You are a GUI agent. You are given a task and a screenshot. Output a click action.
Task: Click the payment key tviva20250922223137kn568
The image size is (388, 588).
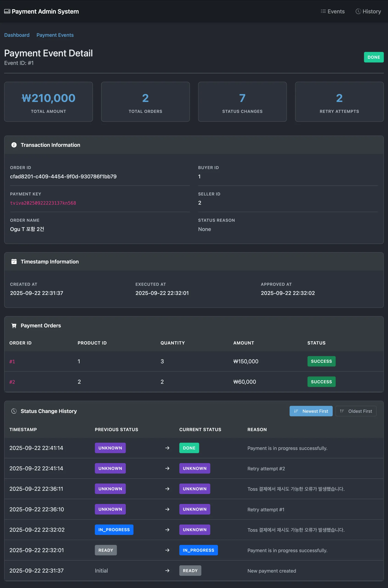click(x=43, y=203)
